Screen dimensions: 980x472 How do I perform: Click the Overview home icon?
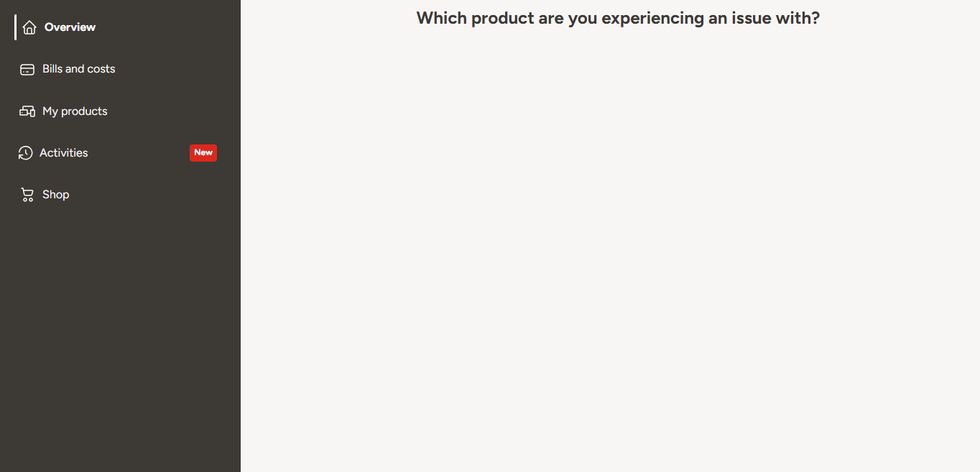point(29,27)
